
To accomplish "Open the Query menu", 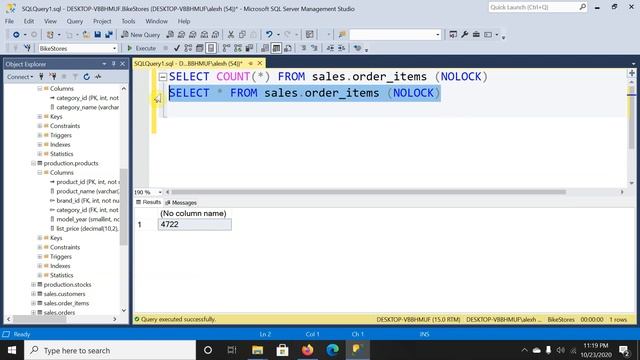I will tap(75, 21).
